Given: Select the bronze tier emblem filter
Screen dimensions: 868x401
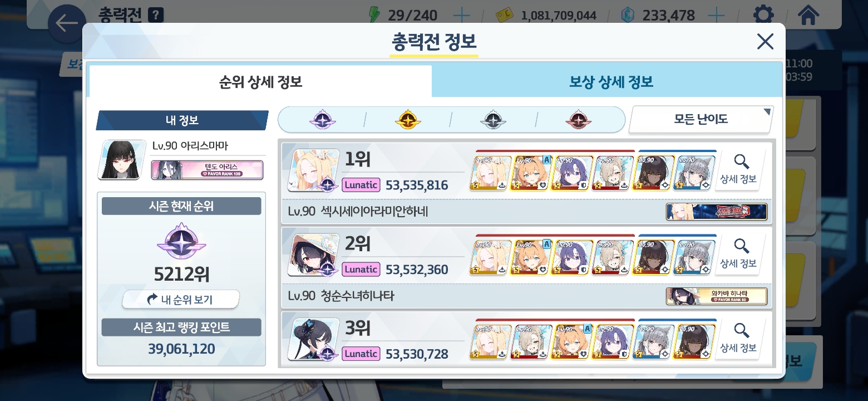Looking at the screenshot, I should (x=579, y=119).
